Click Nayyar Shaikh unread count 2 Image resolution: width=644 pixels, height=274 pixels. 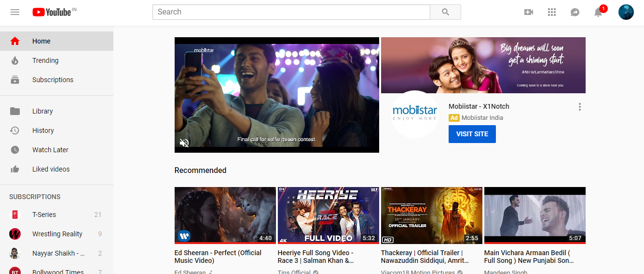point(100,253)
